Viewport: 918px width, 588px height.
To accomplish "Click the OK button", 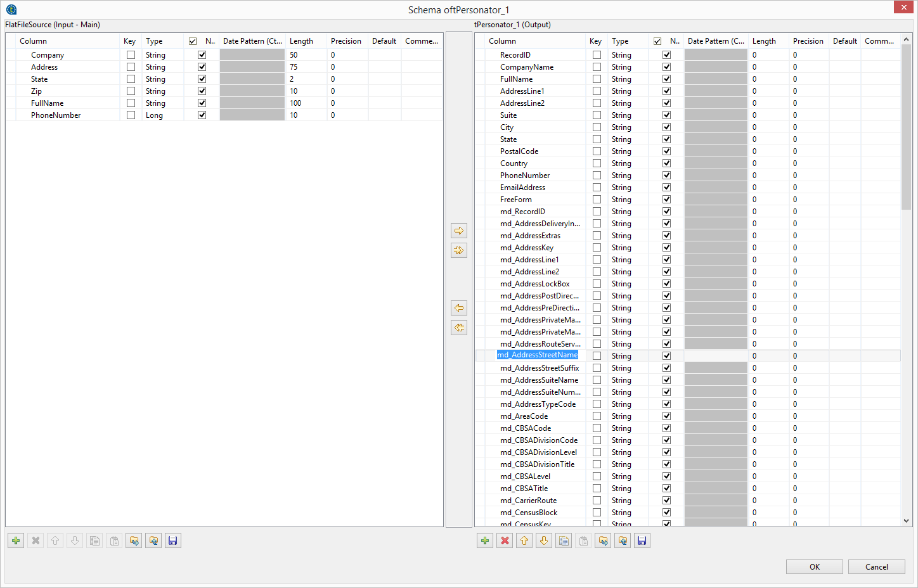I will [814, 566].
